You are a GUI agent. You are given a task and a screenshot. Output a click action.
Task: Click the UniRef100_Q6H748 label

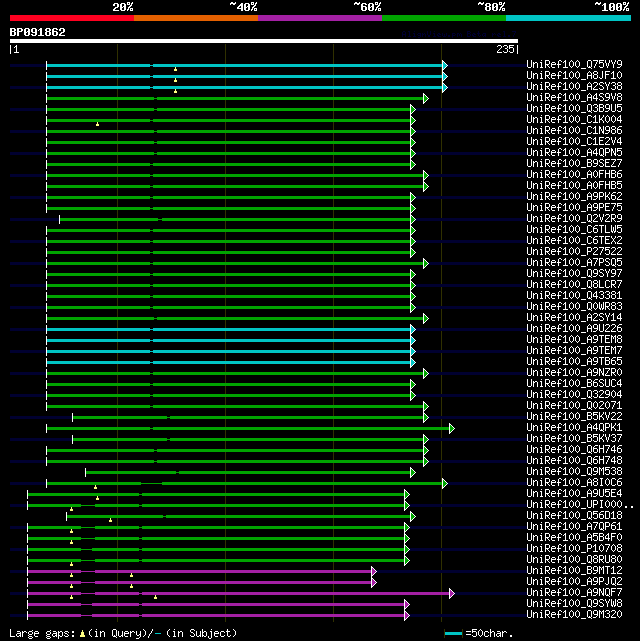pyautogui.click(x=574, y=461)
